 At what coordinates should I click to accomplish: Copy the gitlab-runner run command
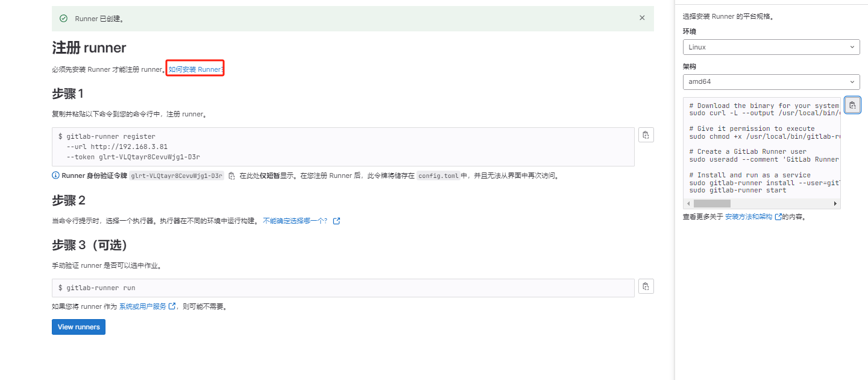[646, 286]
